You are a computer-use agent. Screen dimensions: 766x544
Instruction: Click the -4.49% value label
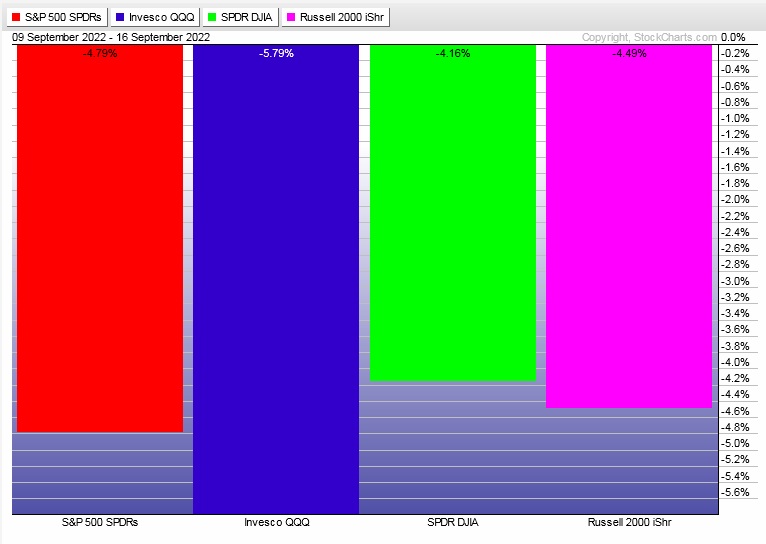point(629,53)
